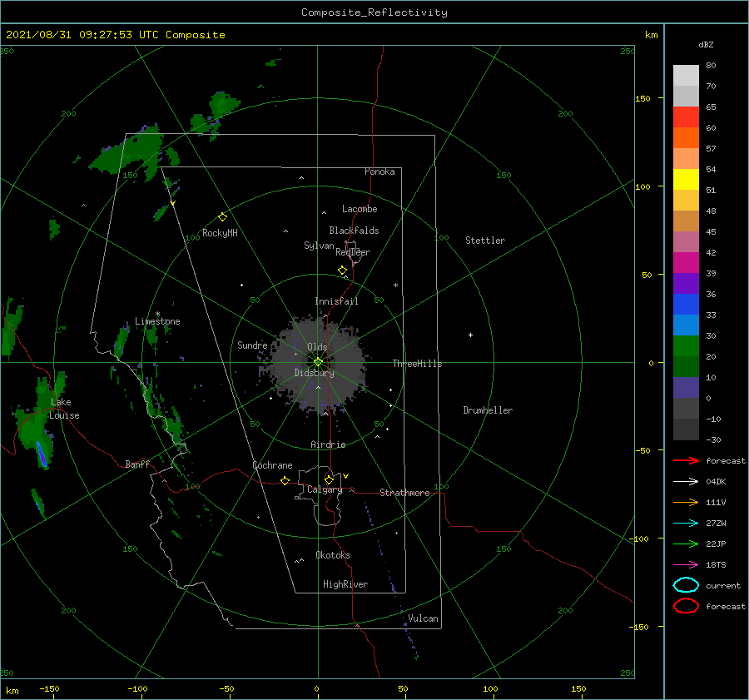Click the Strathmore label
This screenshot has width=749, height=700.
click(x=404, y=493)
